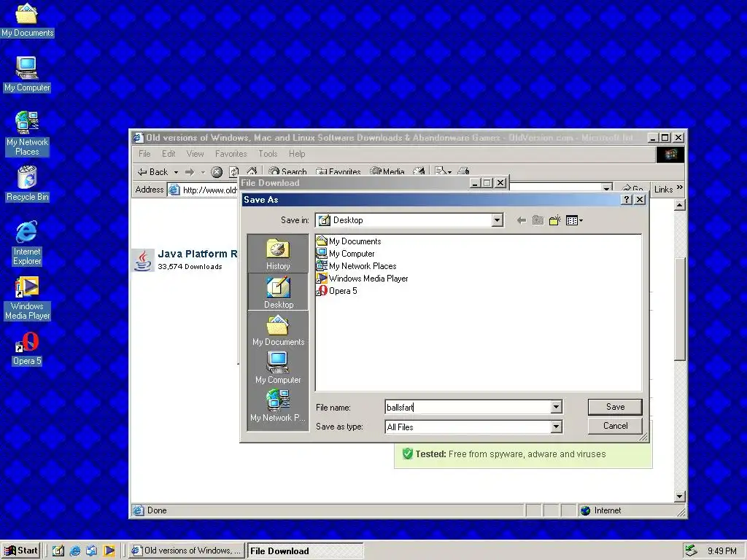This screenshot has width=747, height=560.
Task: Expand the File name history dropdown
Action: coord(556,407)
